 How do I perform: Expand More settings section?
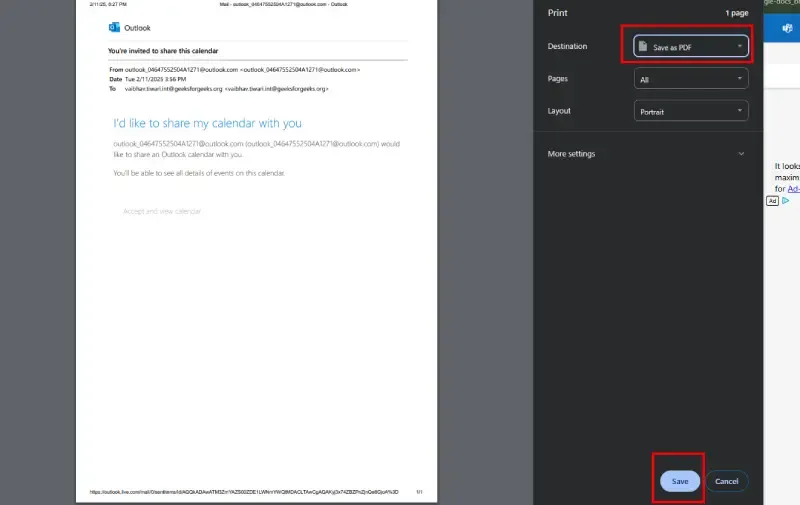point(646,154)
